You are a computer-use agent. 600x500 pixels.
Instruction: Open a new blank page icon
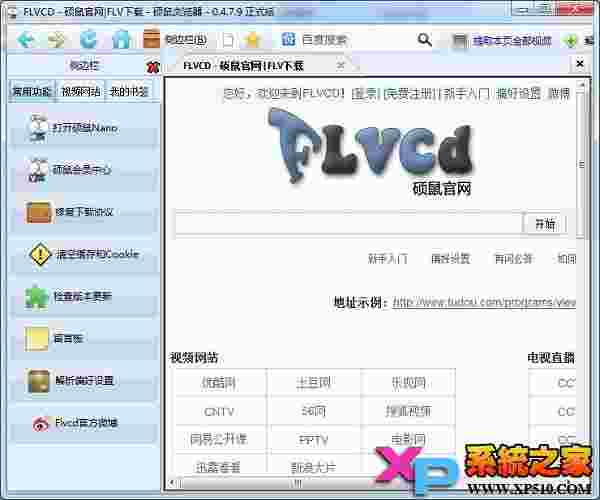(228, 40)
